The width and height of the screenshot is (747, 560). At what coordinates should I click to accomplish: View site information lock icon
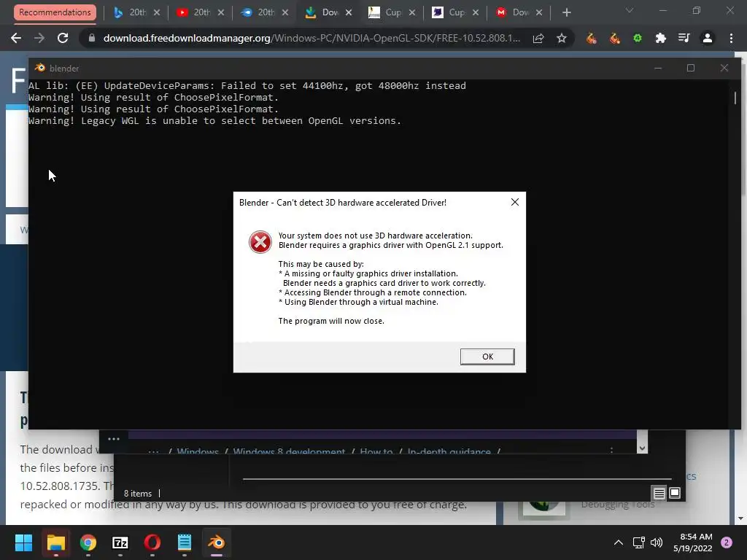tap(92, 38)
